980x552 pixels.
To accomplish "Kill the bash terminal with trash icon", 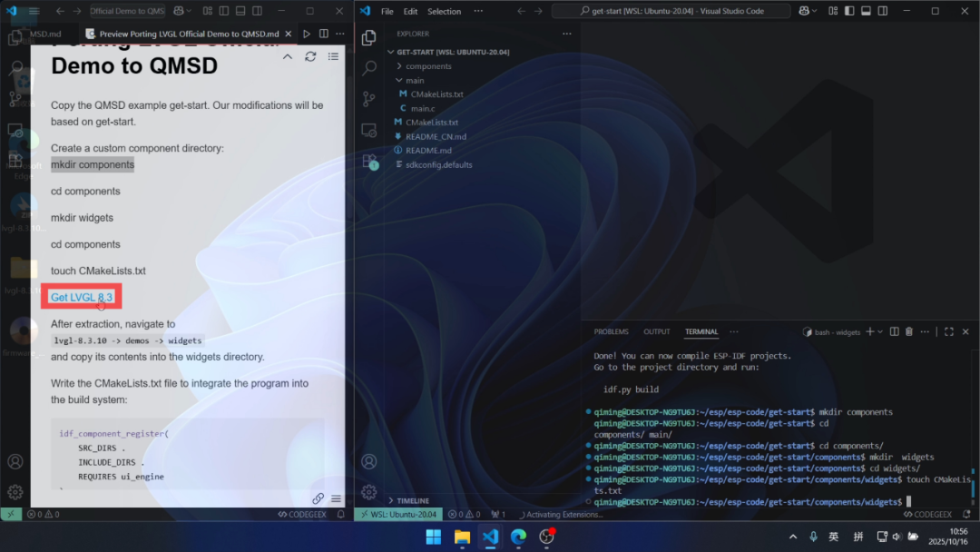I will tap(909, 332).
